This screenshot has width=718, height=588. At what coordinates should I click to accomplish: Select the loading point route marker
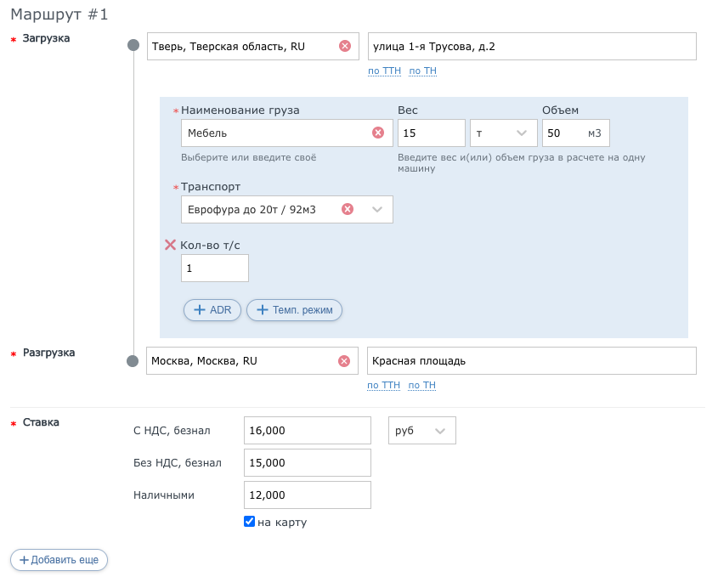coord(133,46)
